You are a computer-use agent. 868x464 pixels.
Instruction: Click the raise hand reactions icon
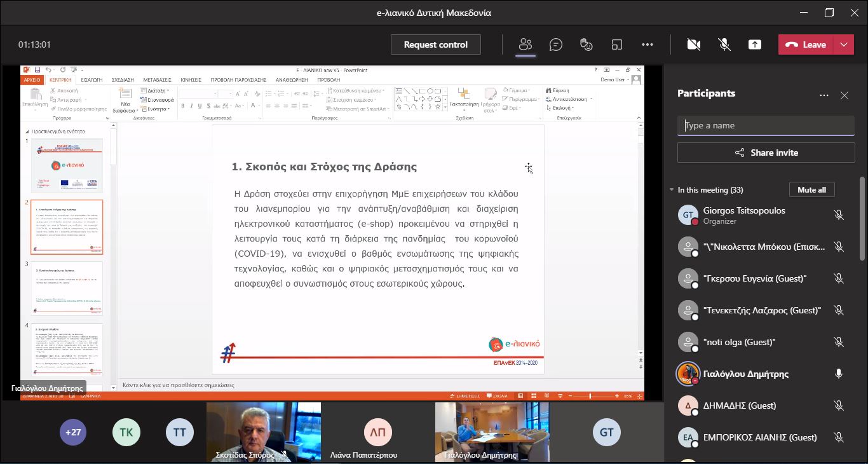587,44
